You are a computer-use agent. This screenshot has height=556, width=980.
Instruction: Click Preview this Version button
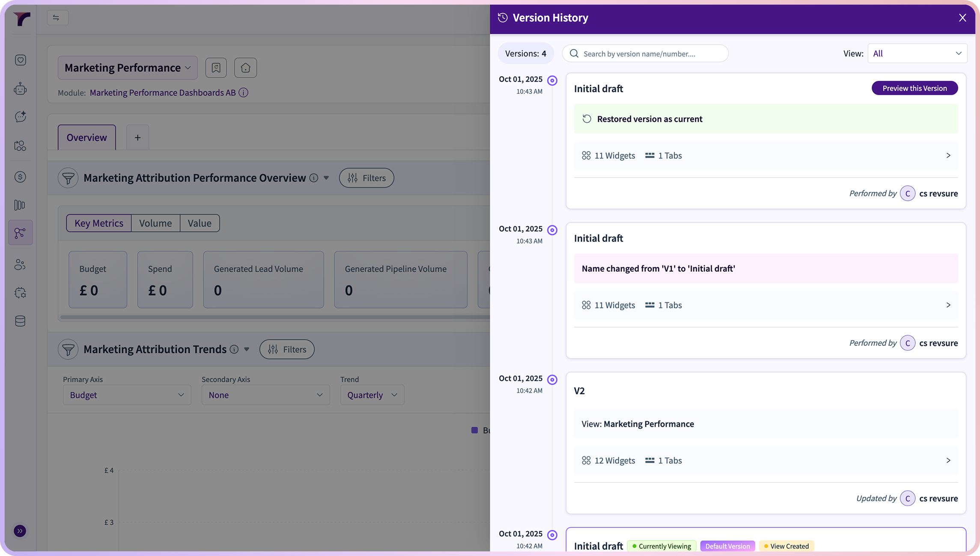tap(914, 88)
